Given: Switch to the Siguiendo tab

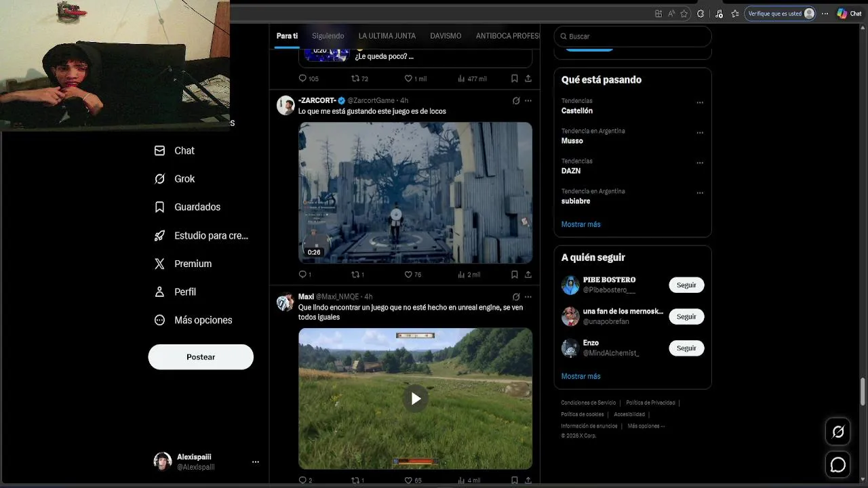Looking at the screenshot, I should [328, 36].
